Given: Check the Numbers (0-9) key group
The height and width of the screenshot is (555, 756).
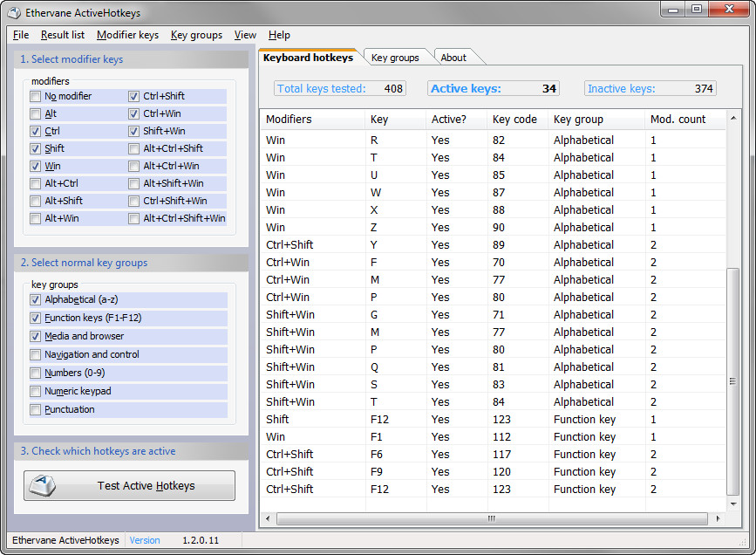Looking at the screenshot, I should coord(35,373).
